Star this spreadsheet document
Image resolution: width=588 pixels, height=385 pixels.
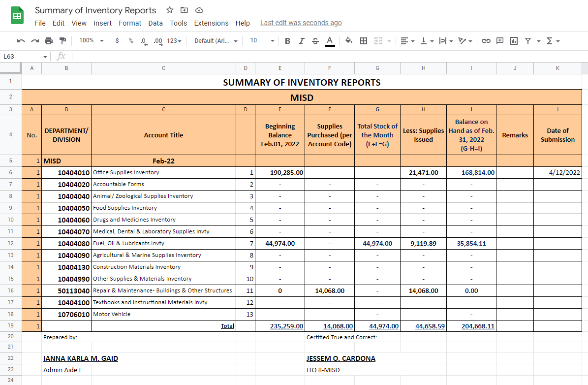[x=170, y=10]
